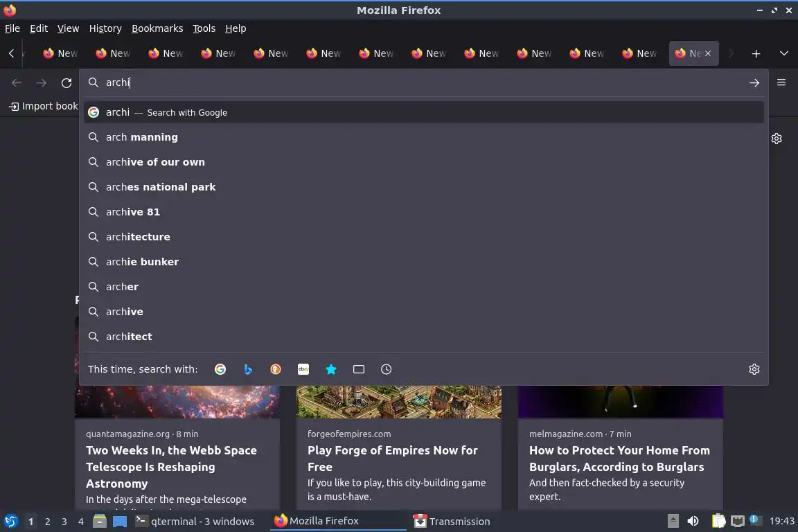Search this time with Bing icon

248,369
